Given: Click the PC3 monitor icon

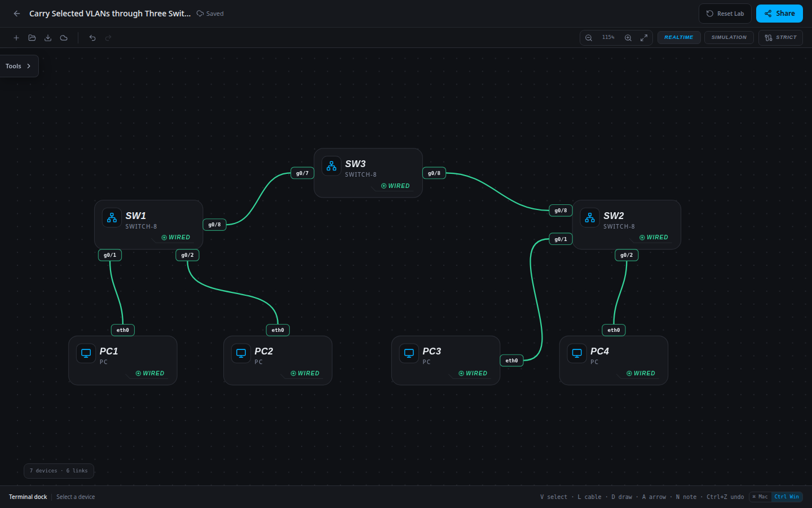Looking at the screenshot, I should (409, 353).
